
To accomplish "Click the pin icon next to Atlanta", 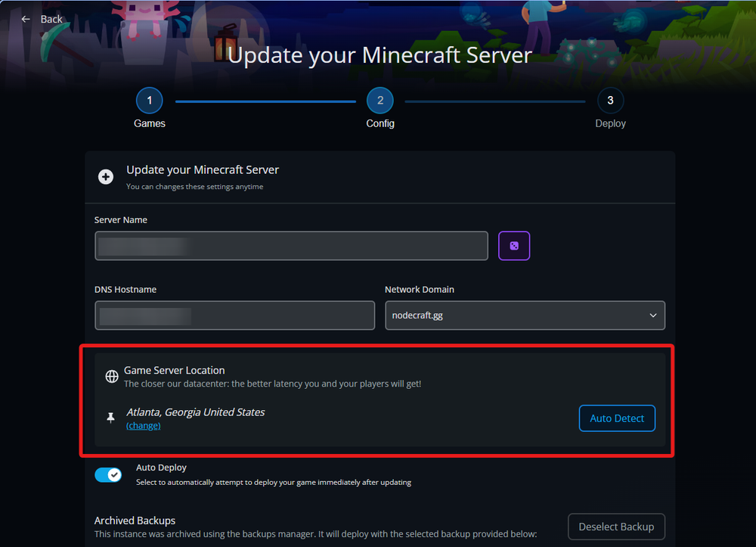I will pyautogui.click(x=111, y=418).
